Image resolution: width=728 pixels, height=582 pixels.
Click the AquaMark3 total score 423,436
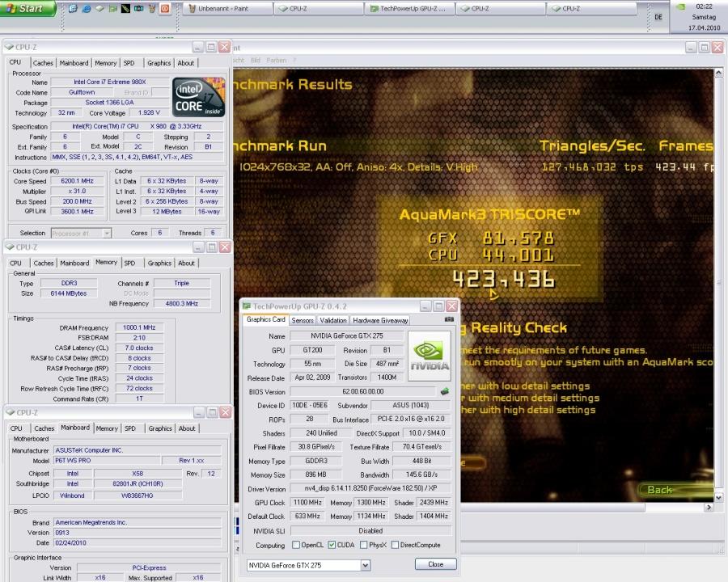504,280
